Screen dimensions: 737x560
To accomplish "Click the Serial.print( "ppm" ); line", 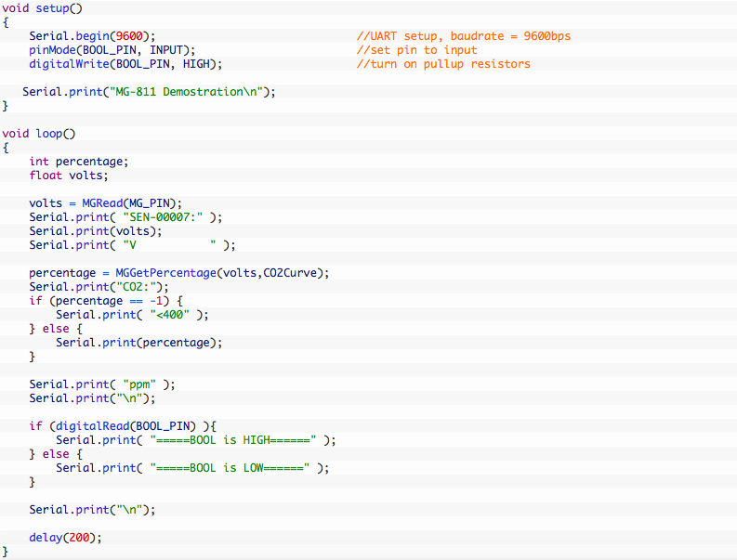I will 102,384.
